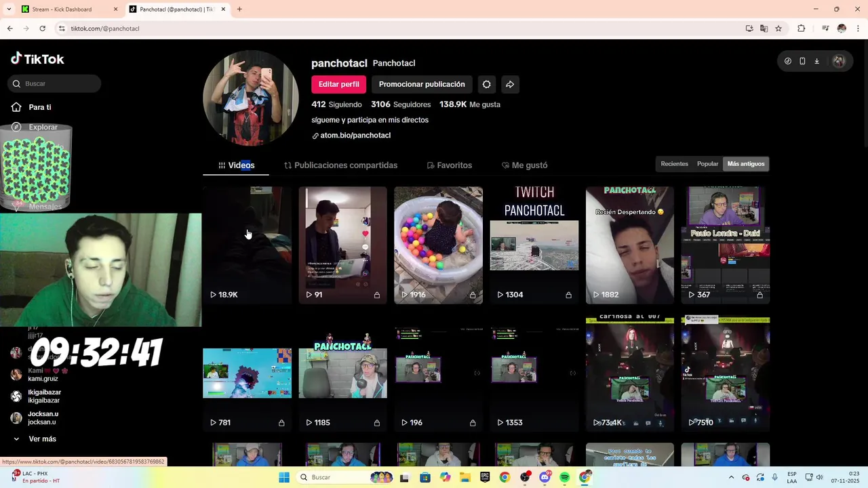Open Spotify from the taskbar
Viewport: 868px width, 488px height.
click(x=565, y=477)
